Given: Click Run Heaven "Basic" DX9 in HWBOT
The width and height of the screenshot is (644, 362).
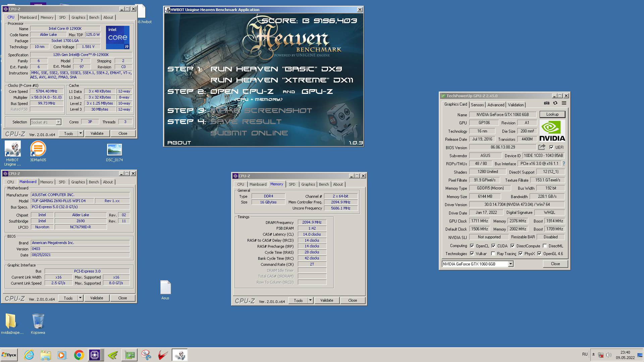Looking at the screenshot, I should (x=276, y=69).
